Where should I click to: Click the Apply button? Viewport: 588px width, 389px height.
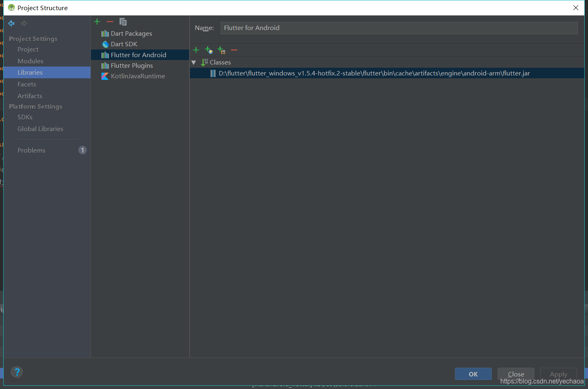pos(558,374)
